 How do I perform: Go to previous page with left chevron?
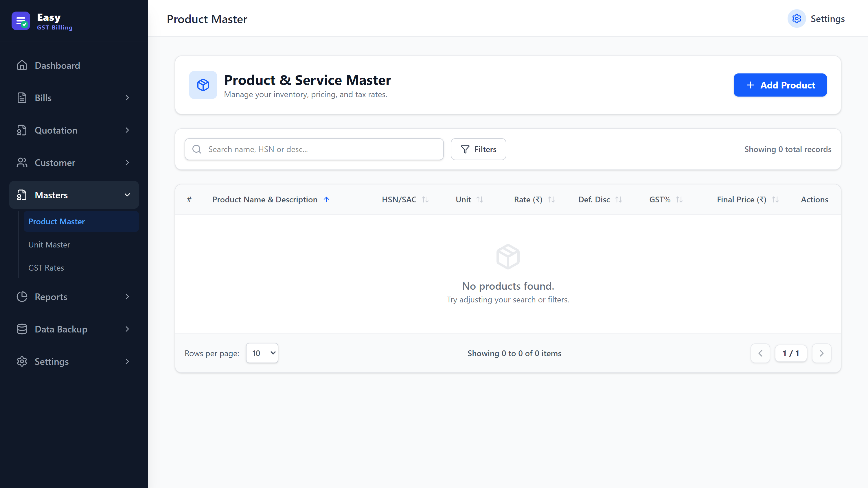click(x=760, y=353)
